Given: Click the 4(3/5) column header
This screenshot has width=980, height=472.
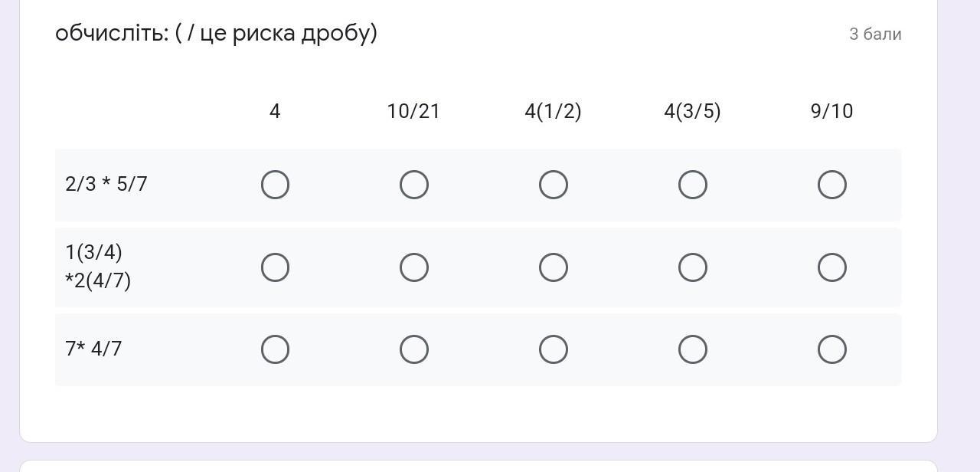Looking at the screenshot, I should pos(693,111).
